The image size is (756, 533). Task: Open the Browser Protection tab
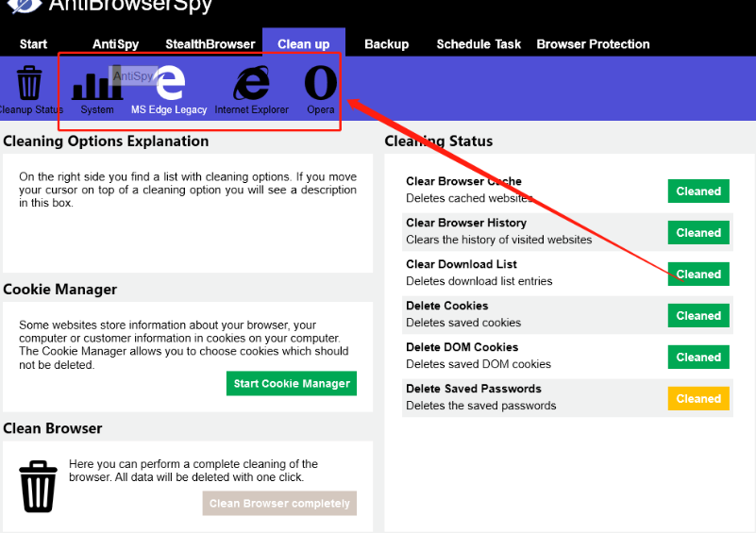pos(593,44)
